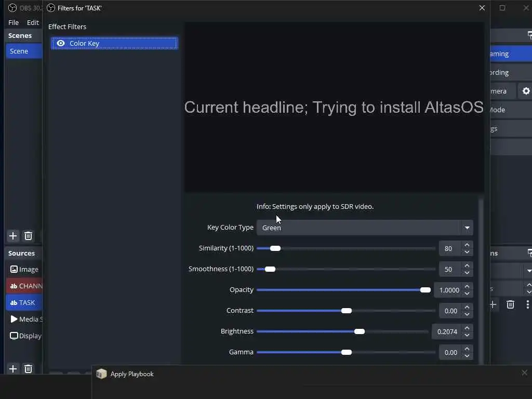532x399 pixels.
Task: Delete selected scene with trash icon
Action: click(28, 236)
